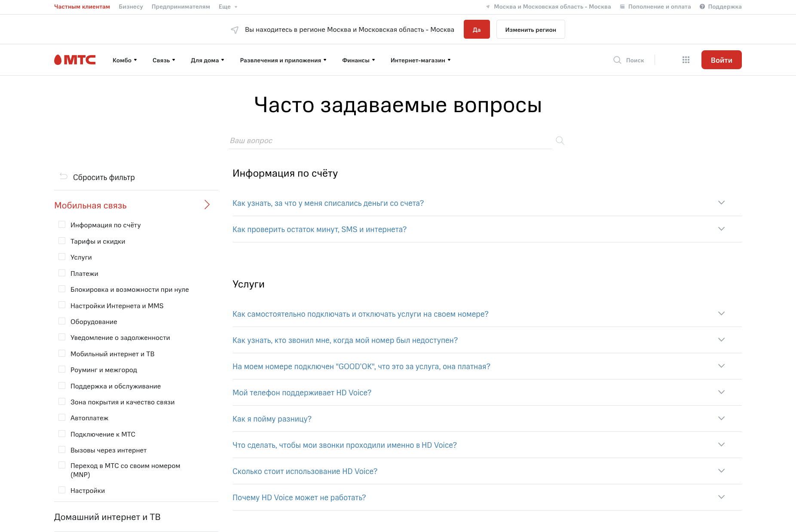Open question Как узнать, за что списались деньги

pos(328,203)
